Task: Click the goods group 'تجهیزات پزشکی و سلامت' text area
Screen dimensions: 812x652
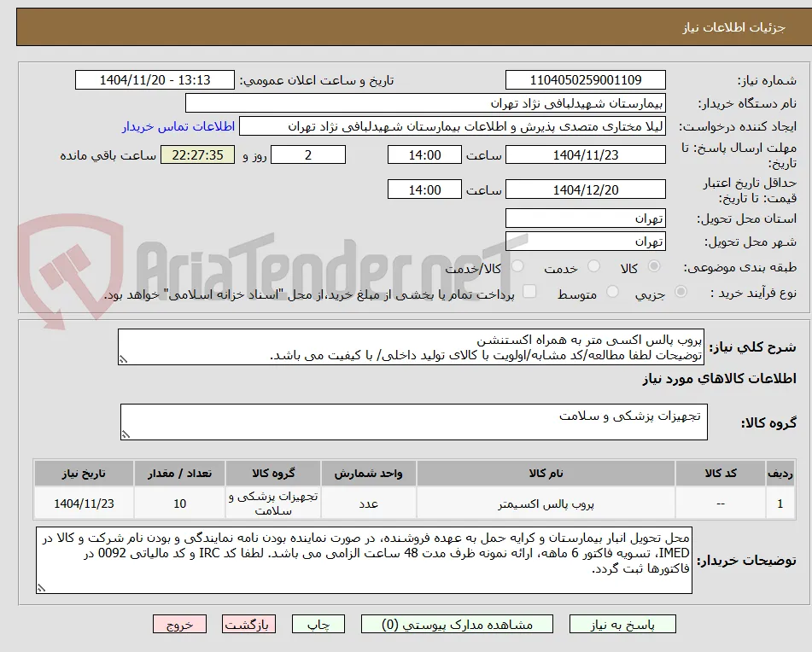Action: [x=414, y=422]
